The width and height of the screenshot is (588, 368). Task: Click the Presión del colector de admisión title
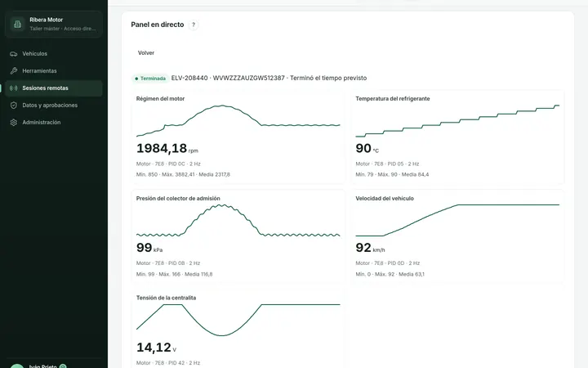click(x=178, y=199)
